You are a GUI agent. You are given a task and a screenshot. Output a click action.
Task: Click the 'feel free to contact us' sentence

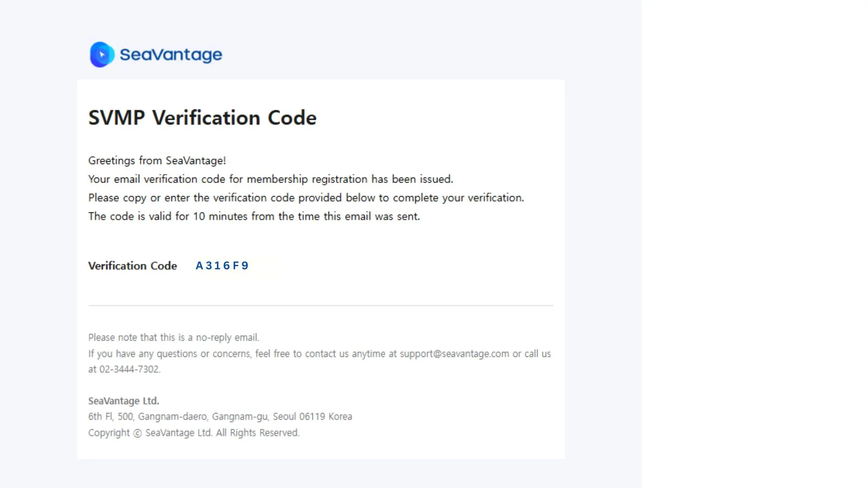pos(320,361)
